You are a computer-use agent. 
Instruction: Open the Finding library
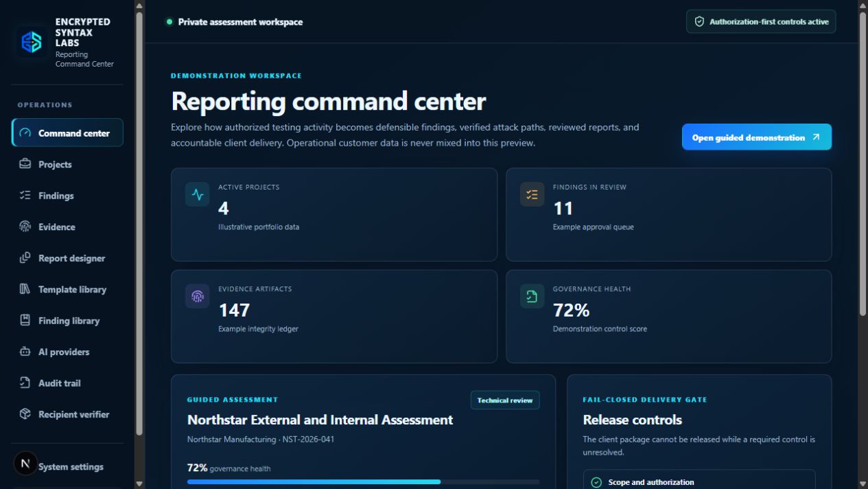(x=67, y=321)
